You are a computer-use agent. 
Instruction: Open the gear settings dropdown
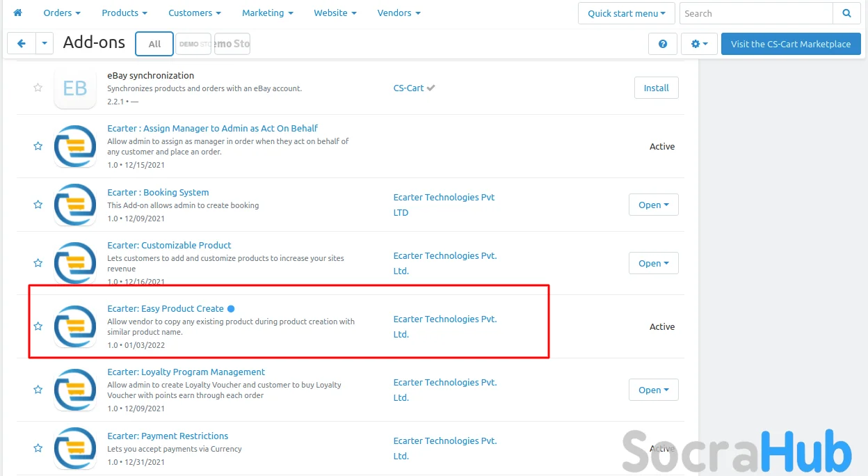coord(699,44)
